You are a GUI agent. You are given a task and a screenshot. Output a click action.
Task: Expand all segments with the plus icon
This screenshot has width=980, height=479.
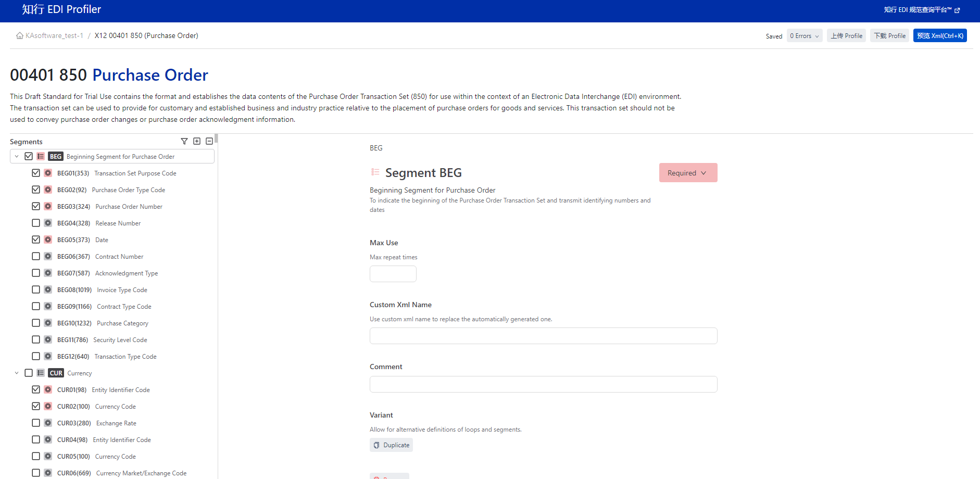197,141
